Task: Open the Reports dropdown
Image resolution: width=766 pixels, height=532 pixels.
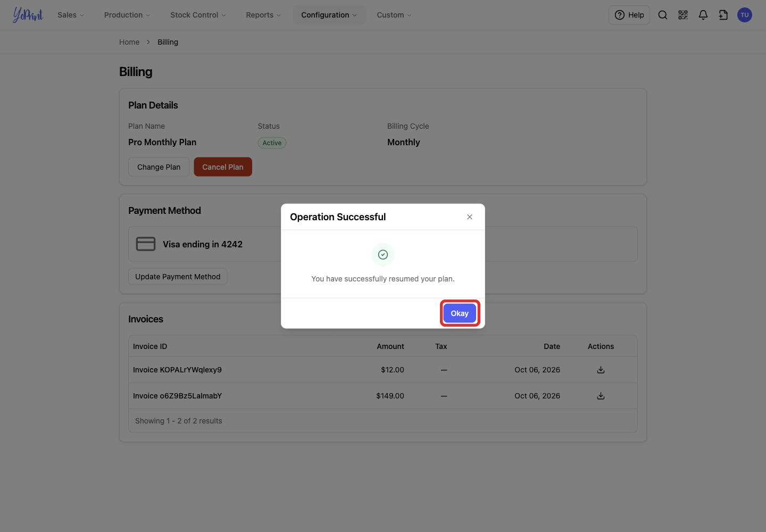Action: (x=263, y=15)
